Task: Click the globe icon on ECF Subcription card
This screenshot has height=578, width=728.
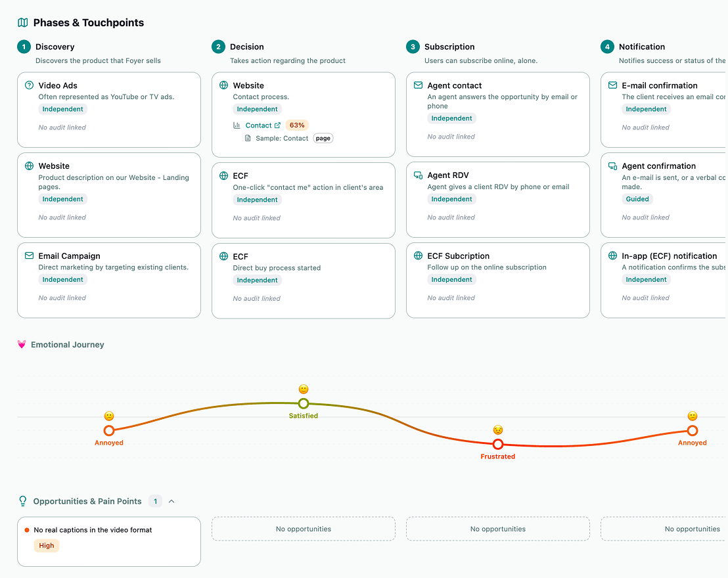Action: [x=419, y=256]
